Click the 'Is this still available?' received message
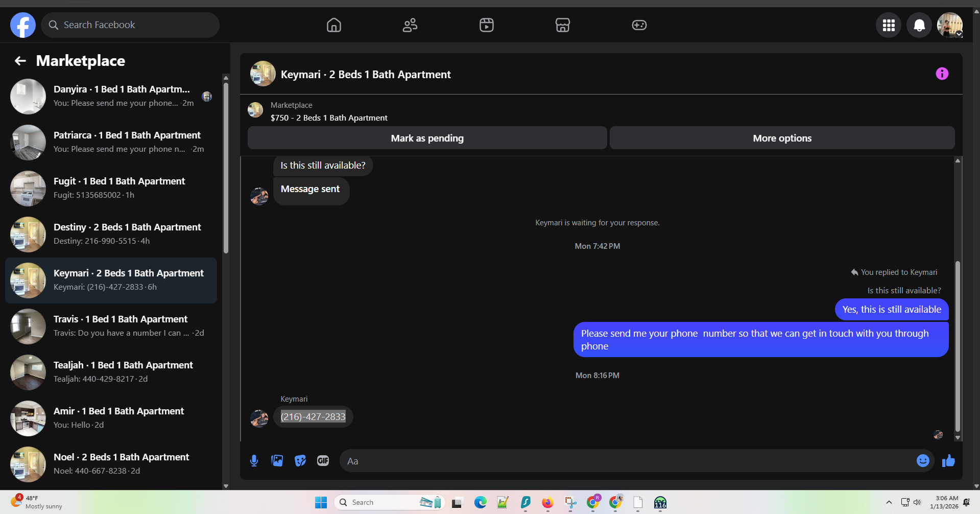This screenshot has width=980, height=514. [x=323, y=166]
